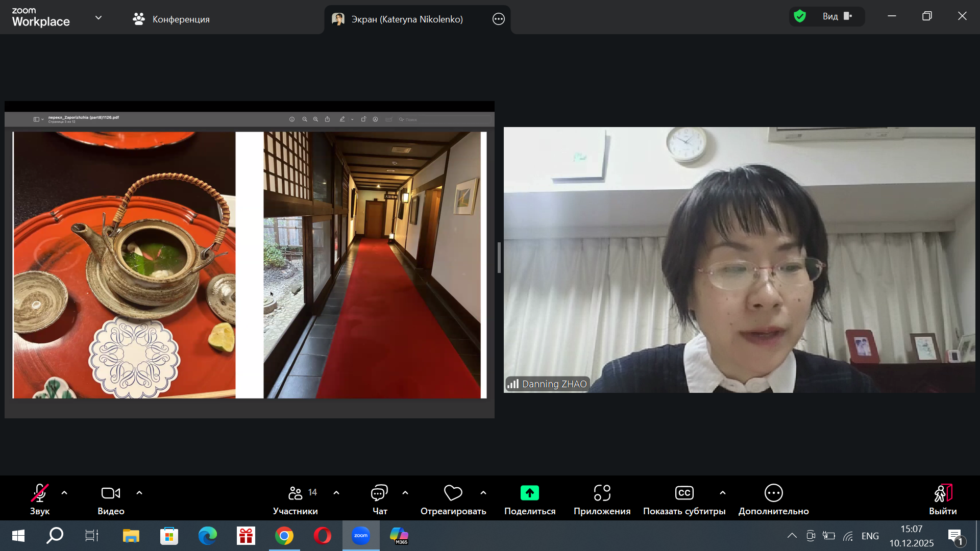Click Отреагировать heart reaction icon

point(453,493)
